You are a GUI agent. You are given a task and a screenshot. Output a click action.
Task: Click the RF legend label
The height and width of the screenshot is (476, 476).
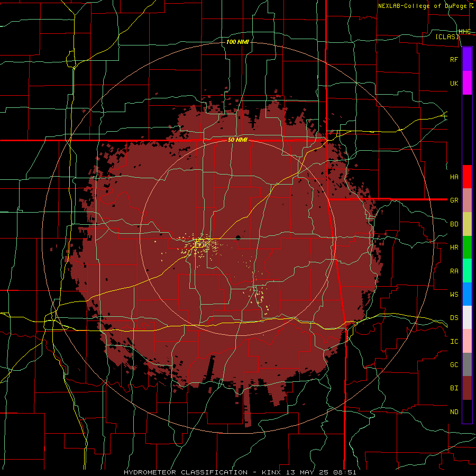pyautogui.click(x=454, y=59)
